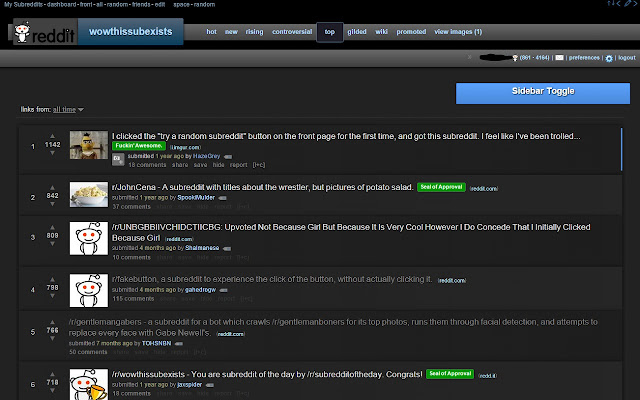640x400 pixels.
Task: Open the gilded tab
Action: [357, 32]
